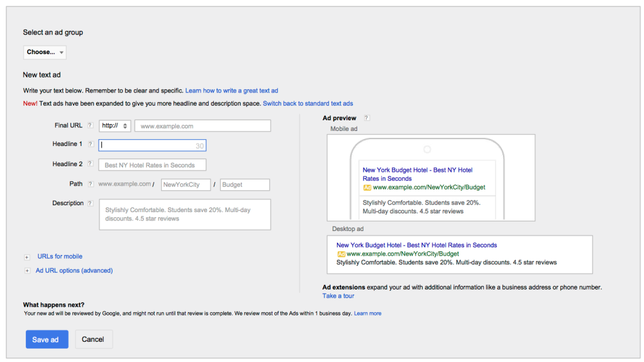644x362 pixels.
Task: Click the mobile ad preview headline
Action: coord(418,174)
